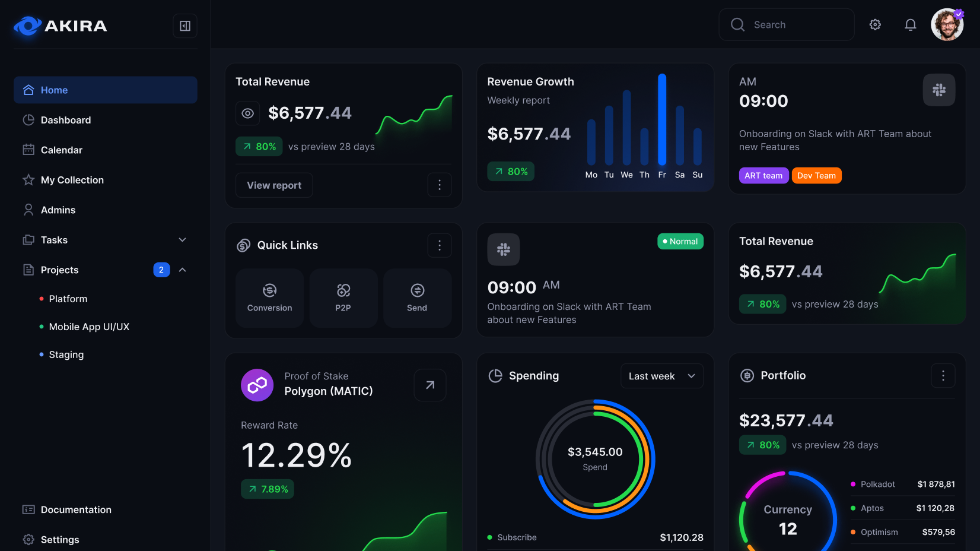This screenshot has height=551, width=980.
Task: Collapse the sidebar with the panel icon
Action: (x=185, y=26)
